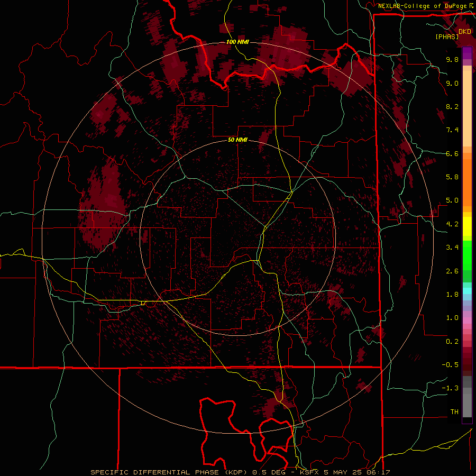Click the 5.0 scale value
This screenshot has height=476, width=476.
(x=452, y=200)
